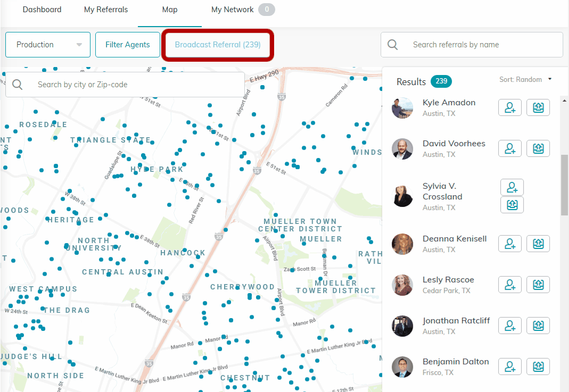
Task: Switch to the Dashboard tab
Action: tap(42, 9)
